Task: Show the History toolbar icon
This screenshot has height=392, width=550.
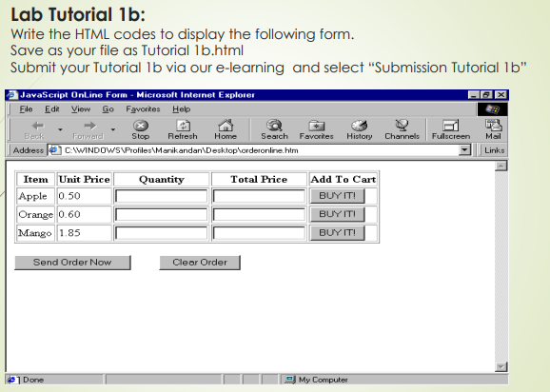Action: pyautogui.click(x=359, y=126)
